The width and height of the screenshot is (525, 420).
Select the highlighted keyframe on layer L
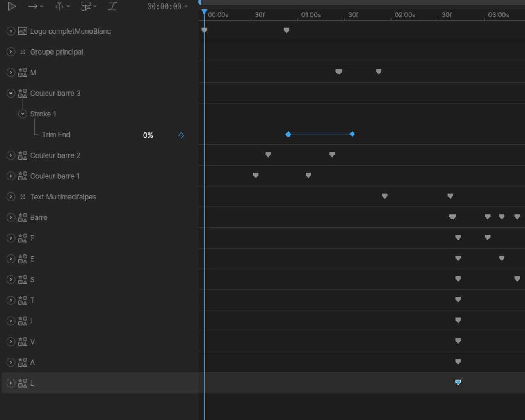(458, 382)
